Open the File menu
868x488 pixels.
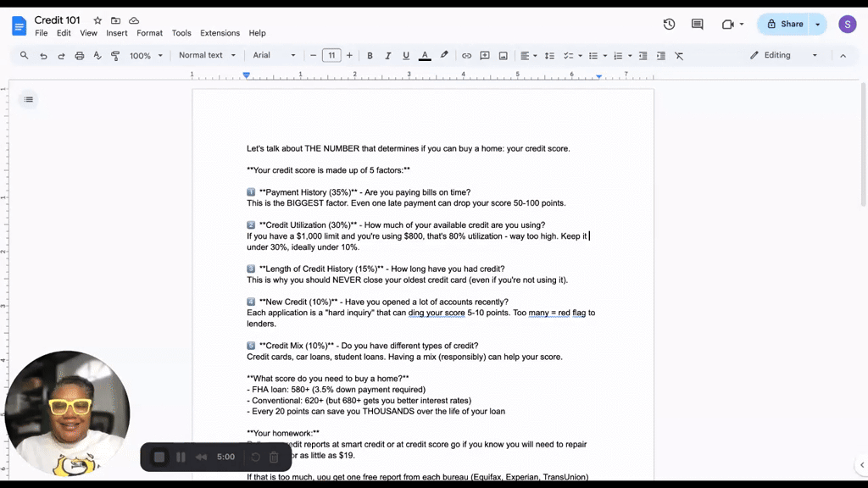[x=41, y=33]
